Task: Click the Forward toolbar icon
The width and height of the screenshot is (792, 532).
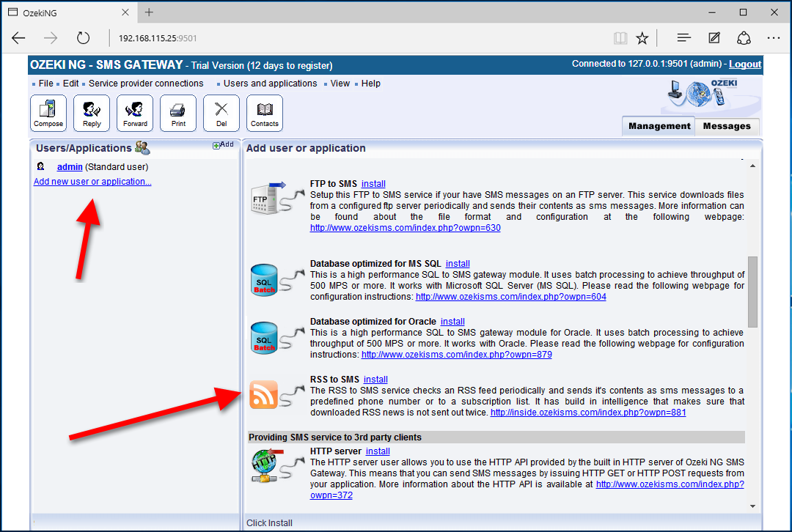Action: 135,113
